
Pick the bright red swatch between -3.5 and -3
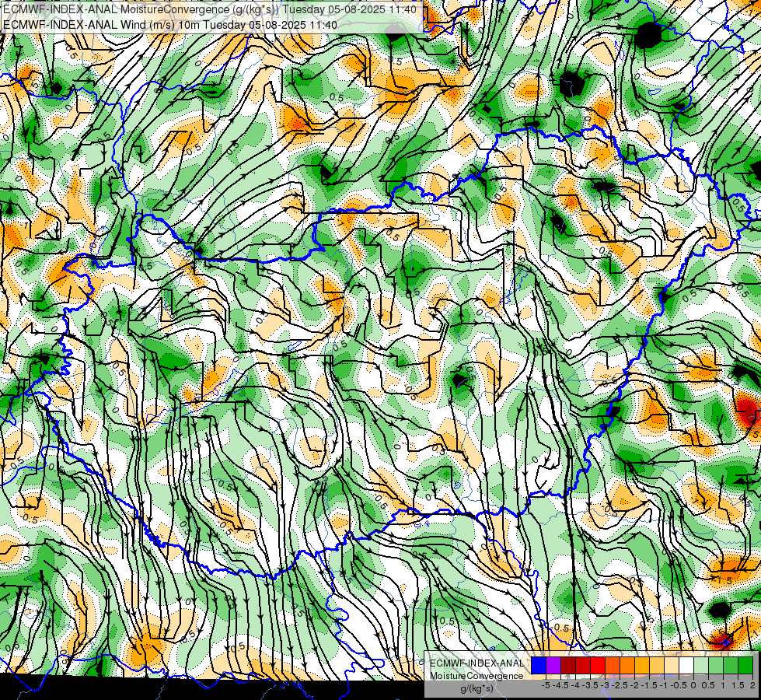click(x=598, y=666)
